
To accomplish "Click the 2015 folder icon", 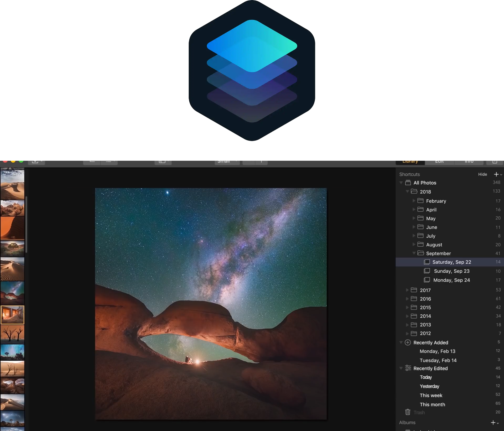I will click(x=414, y=307).
